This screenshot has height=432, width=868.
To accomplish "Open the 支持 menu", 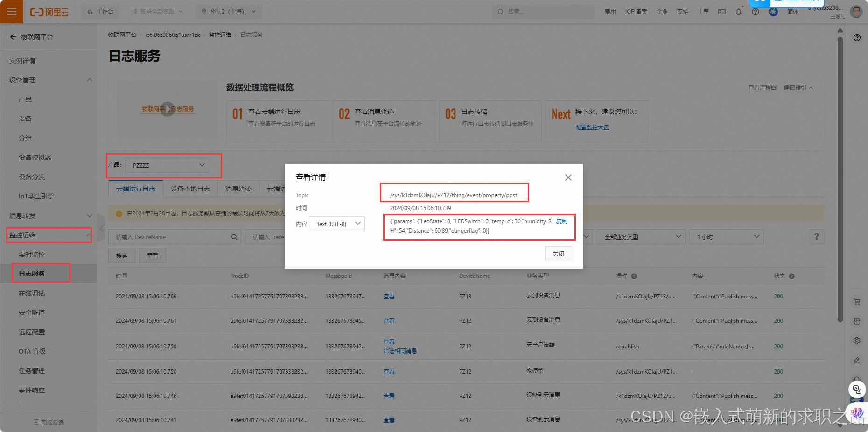I will click(682, 12).
